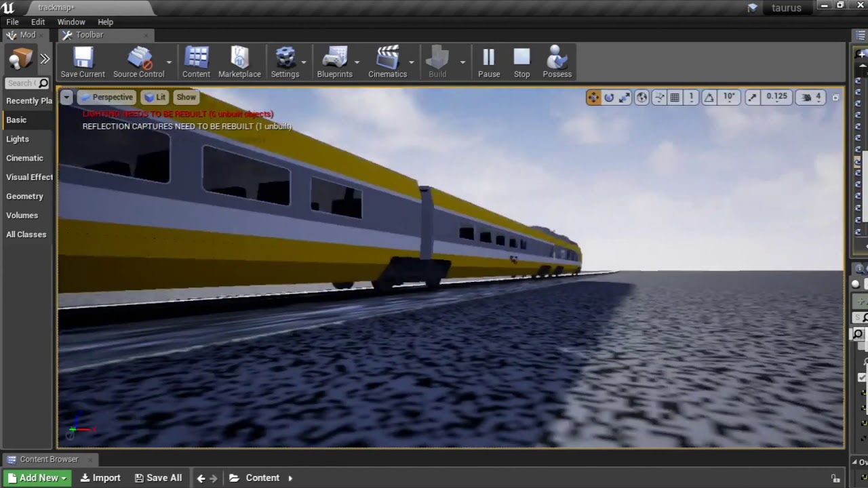The image size is (868, 488).
Task: Open Source Control
Action: click(138, 62)
